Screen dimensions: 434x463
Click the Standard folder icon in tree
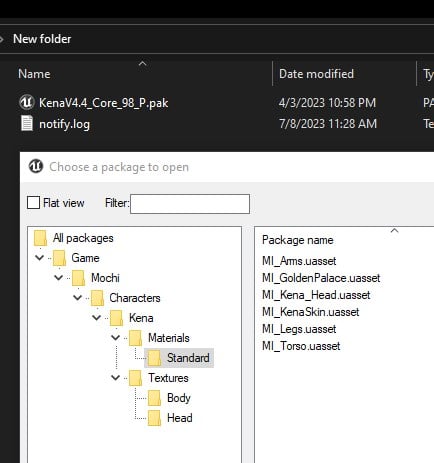click(x=154, y=358)
